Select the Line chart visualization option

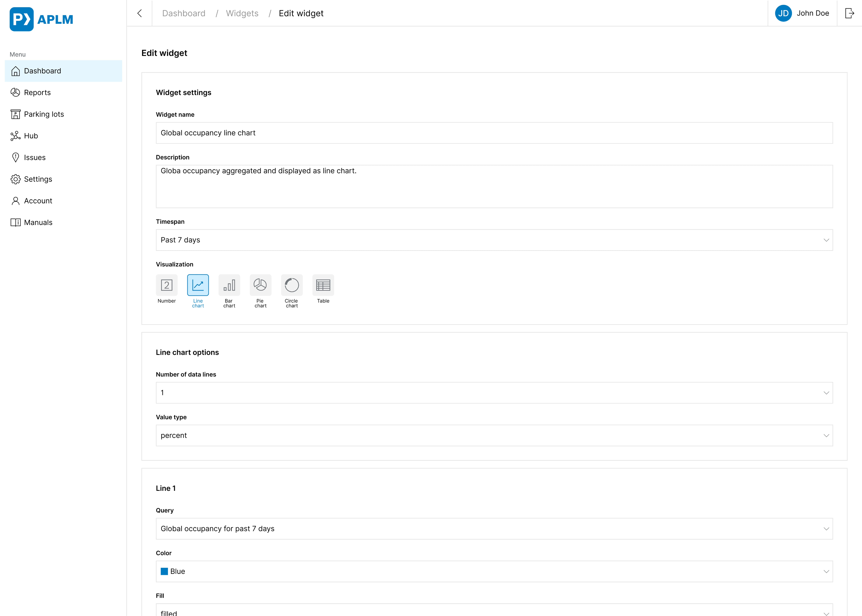point(198,285)
